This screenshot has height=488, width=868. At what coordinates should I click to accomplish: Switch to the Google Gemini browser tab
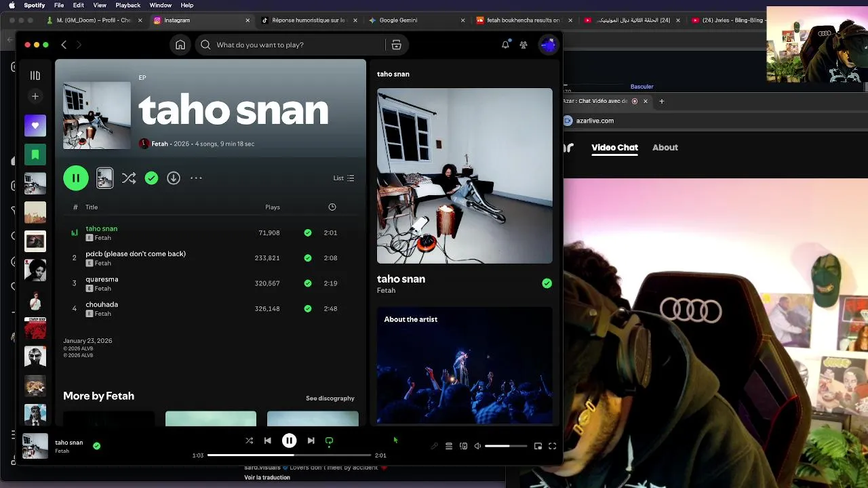click(x=416, y=20)
